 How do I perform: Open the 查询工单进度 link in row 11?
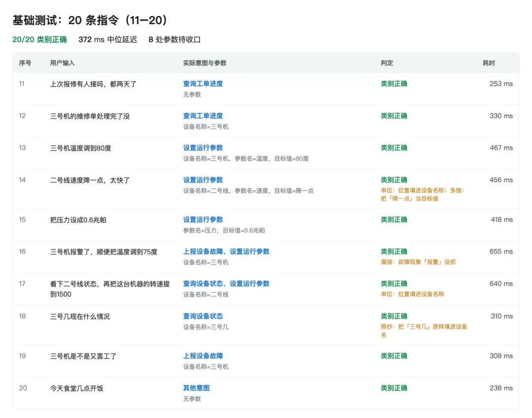pyautogui.click(x=203, y=83)
